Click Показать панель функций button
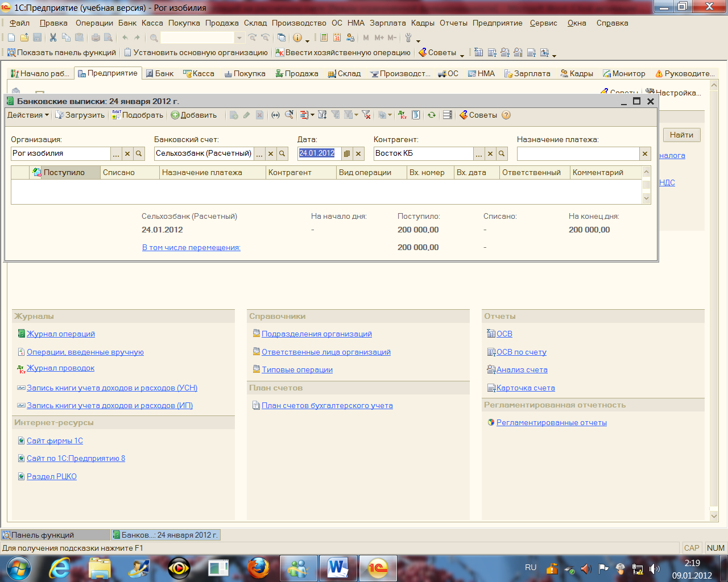Image resolution: width=728 pixels, height=582 pixels. pyautogui.click(x=61, y=52)
